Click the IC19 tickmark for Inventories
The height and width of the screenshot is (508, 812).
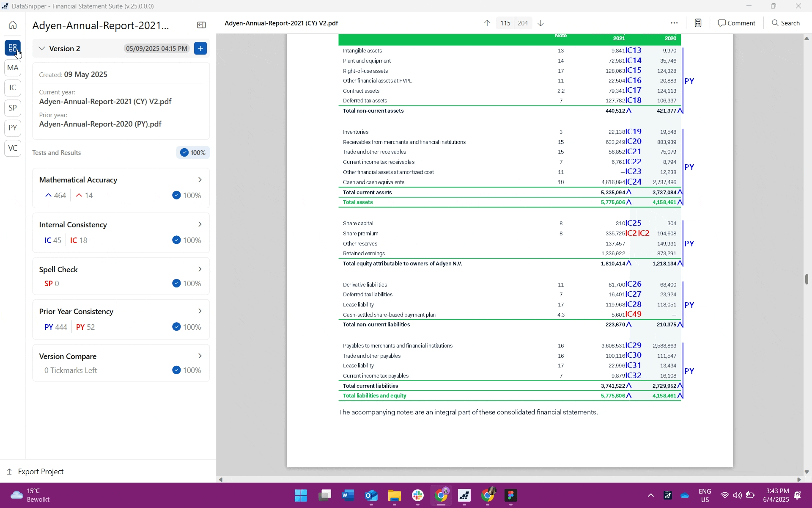coord(634,132)
